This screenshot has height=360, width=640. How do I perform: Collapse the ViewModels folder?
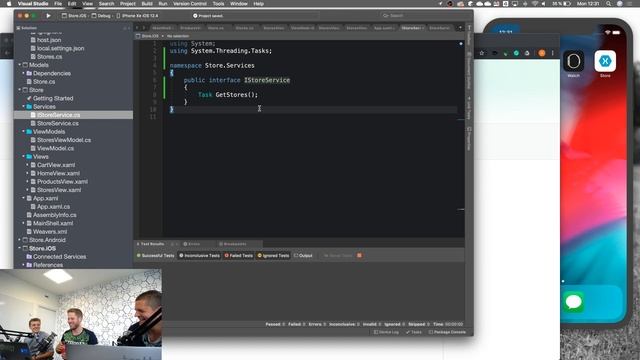pyautogui.click(x=23, y=132)
